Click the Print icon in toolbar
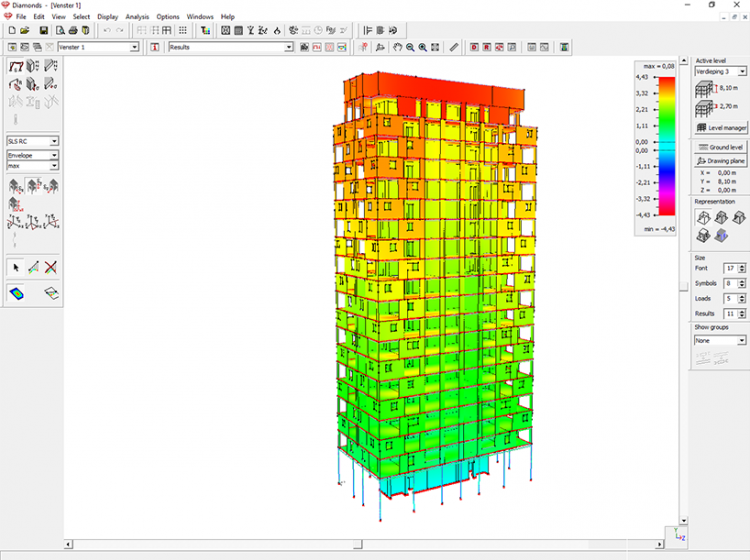This screenshot has width=750, height=560. point(71,31)
